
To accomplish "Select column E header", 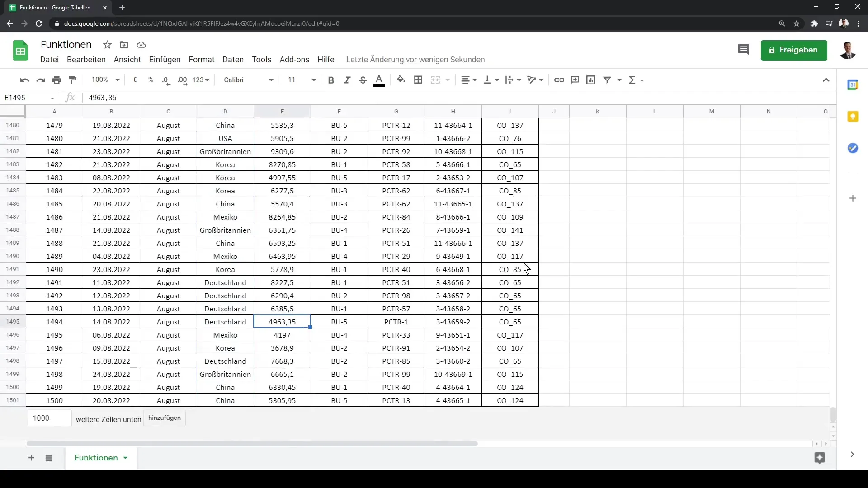I will click(282, 112).
